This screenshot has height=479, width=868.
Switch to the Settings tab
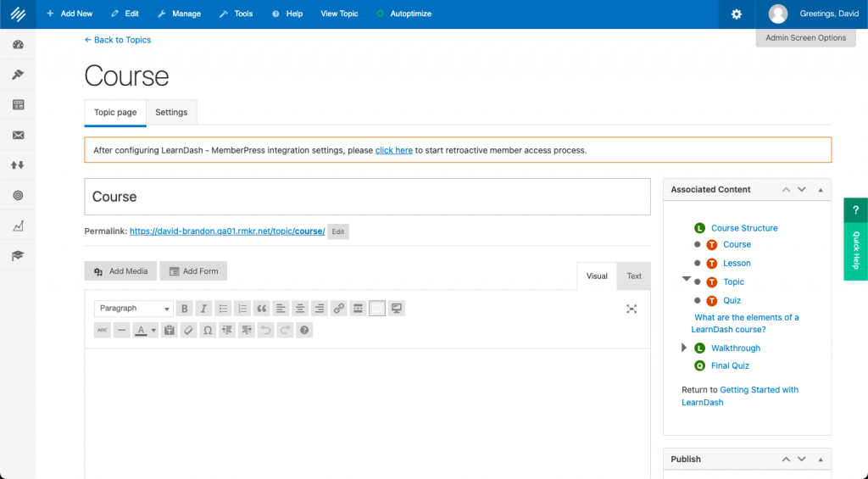click(171, 113)
